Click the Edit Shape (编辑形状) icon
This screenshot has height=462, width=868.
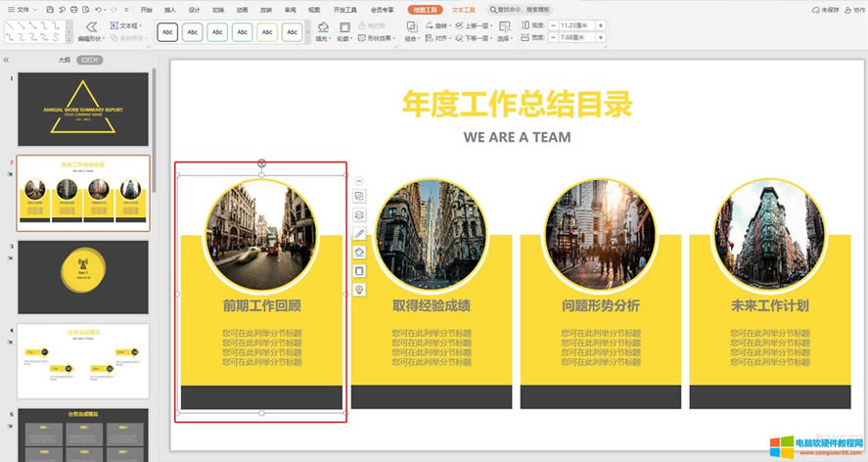point(91,26)
